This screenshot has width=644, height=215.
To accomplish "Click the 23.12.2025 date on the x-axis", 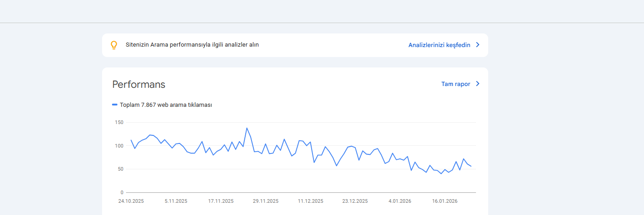I will point(355,201).
